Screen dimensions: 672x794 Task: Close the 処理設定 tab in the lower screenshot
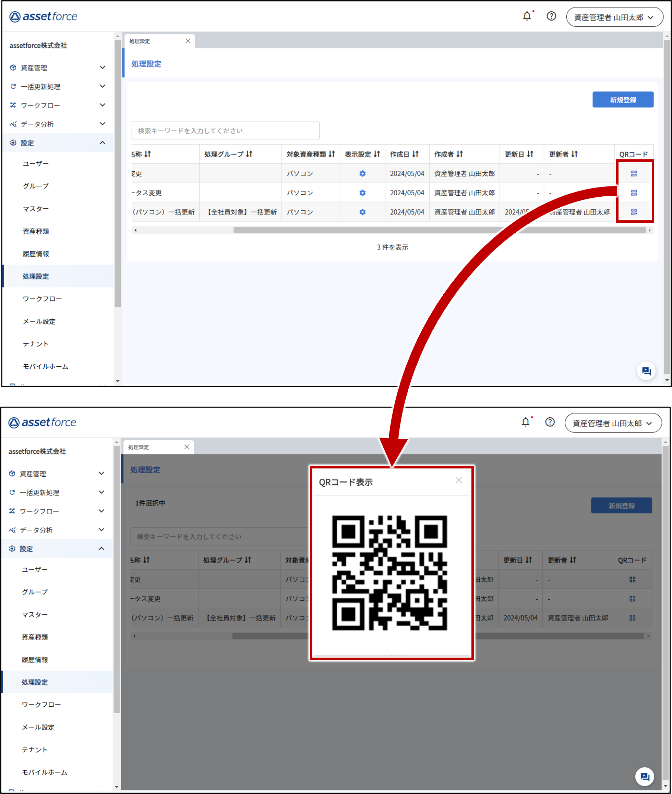(187, 447)
